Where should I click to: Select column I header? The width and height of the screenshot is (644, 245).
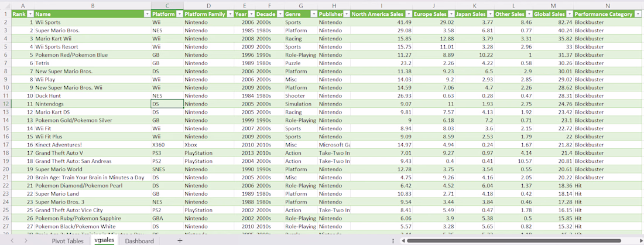coord(382,5)
